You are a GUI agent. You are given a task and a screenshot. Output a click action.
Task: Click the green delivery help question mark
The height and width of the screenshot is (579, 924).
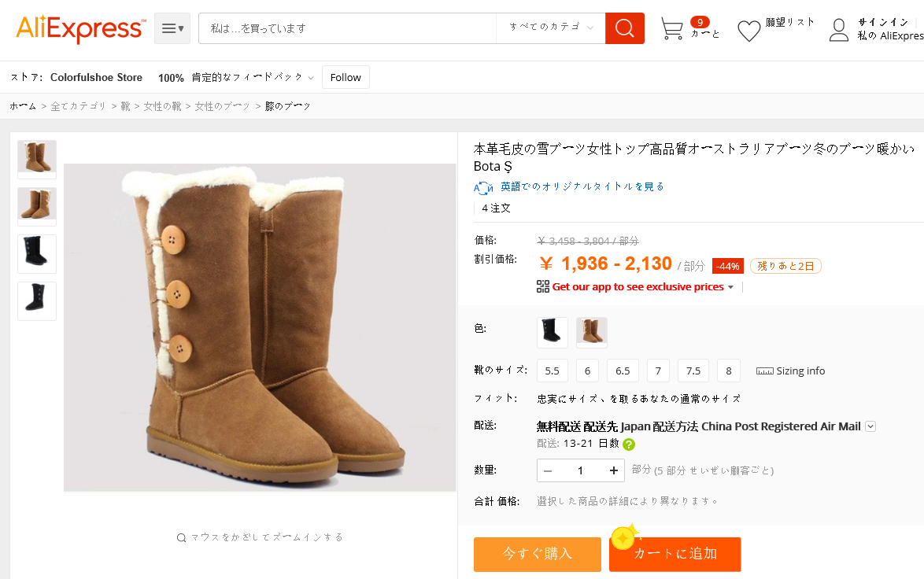click(x=629, y=444)
